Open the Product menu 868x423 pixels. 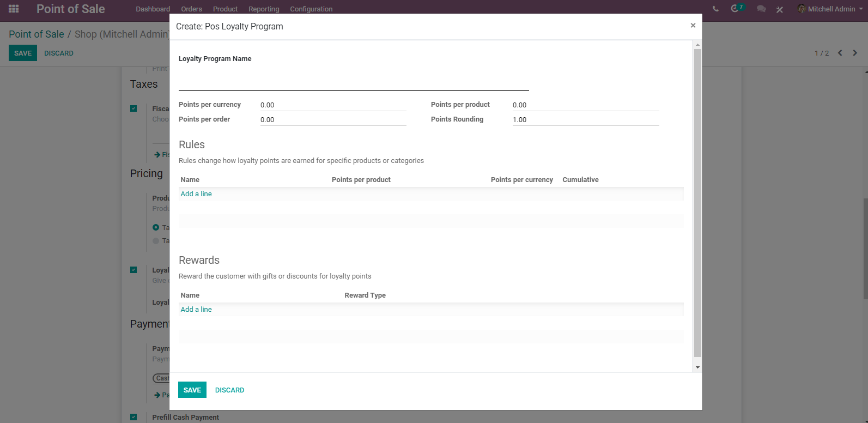pos(225,9)
